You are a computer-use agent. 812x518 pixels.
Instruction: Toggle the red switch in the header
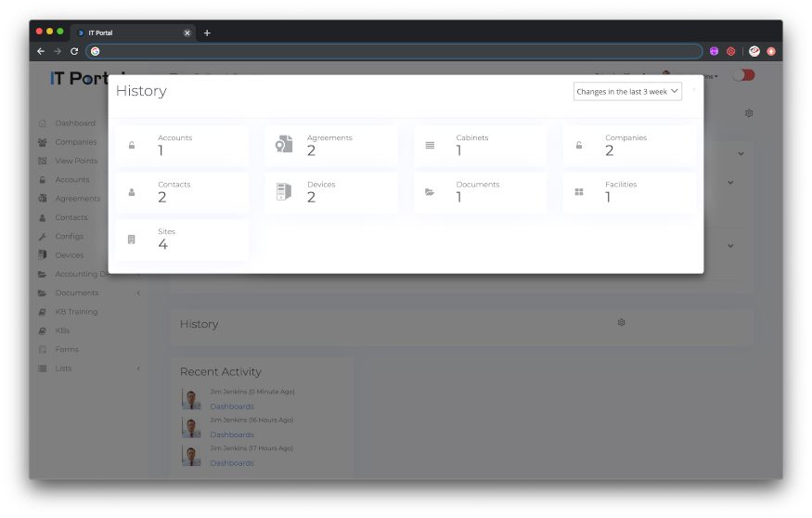743,75
